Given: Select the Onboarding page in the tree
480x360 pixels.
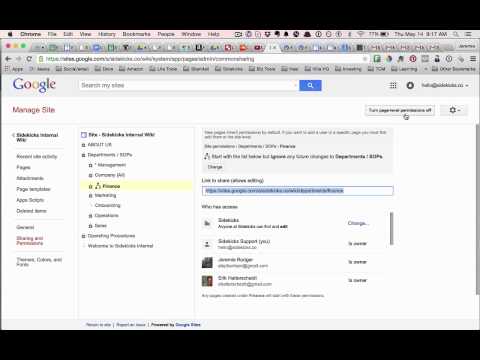Looking at the screenshot, I should tap(107, 205).
